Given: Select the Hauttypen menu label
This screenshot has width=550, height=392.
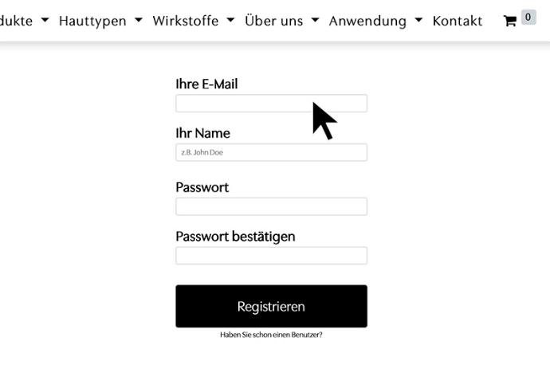Looking at the screenshot, I should pyautogui.click(x=92, y=22).
